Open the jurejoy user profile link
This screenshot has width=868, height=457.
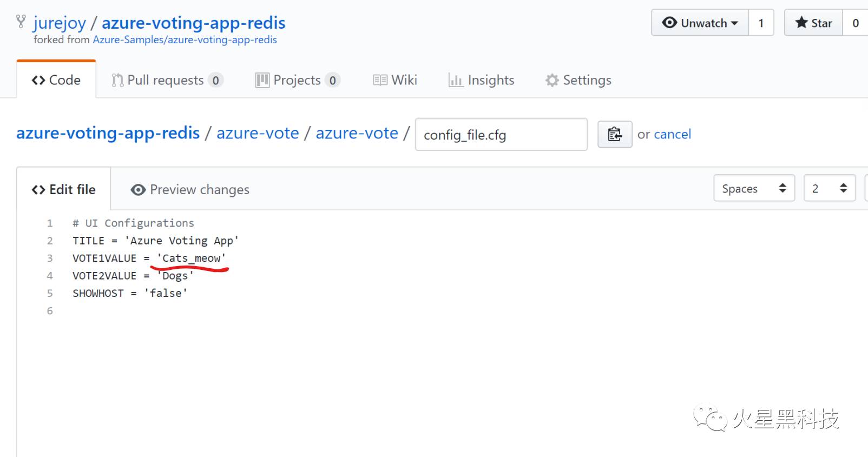(60, 23)
